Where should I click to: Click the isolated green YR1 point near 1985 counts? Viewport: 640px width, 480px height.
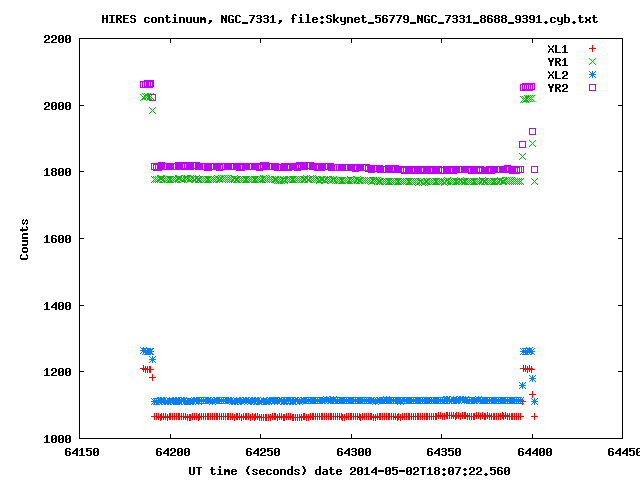coord(152,111)
